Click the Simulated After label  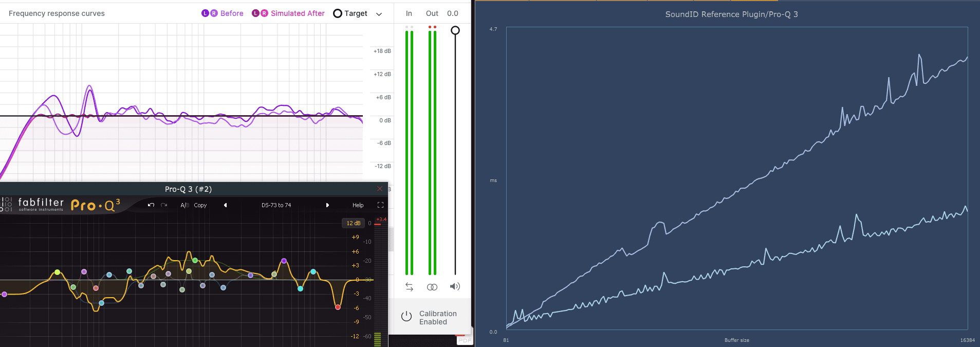point(298,13)
